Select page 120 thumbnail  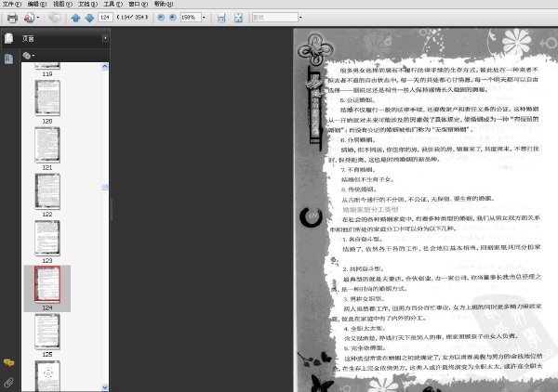(x=47, y=98)
